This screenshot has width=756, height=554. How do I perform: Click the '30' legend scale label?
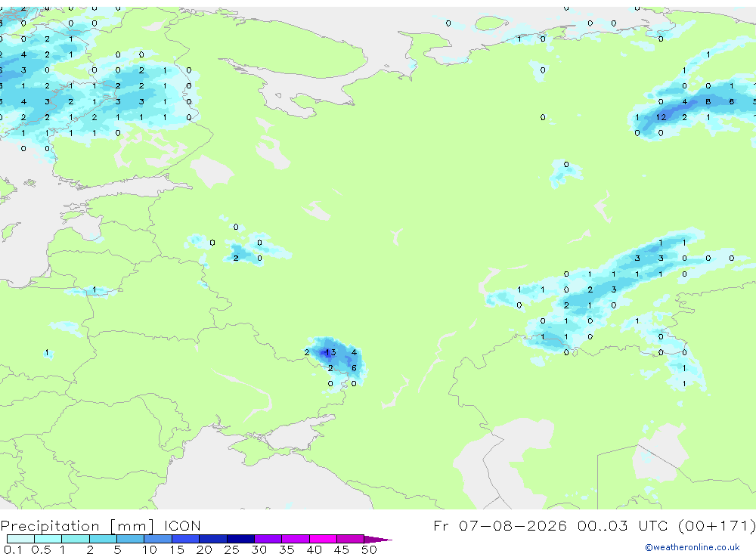(x=259, y=549)
